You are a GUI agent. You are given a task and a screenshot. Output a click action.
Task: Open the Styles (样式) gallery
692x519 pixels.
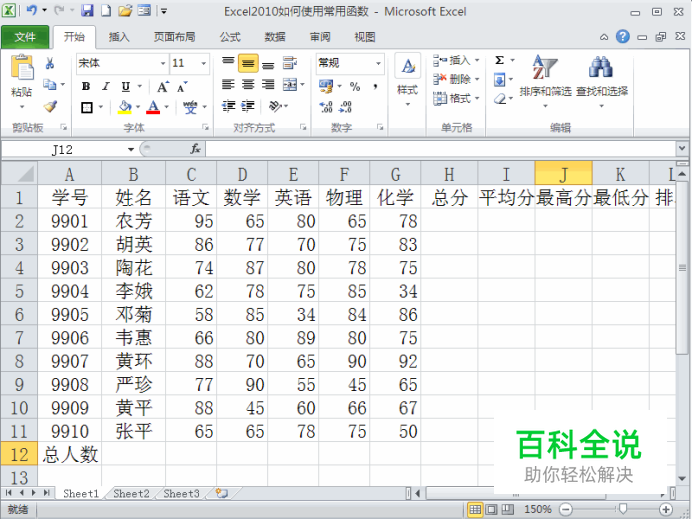coord(407,79)
